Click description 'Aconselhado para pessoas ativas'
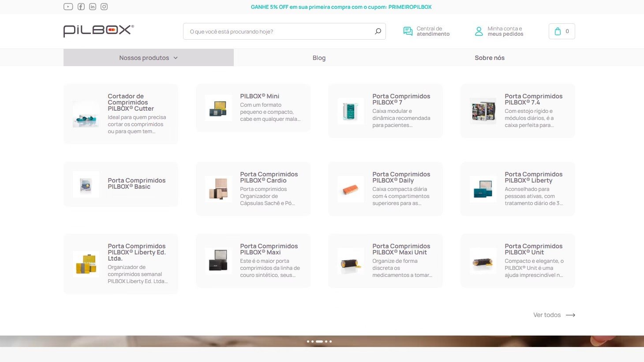The image size is (644, 362). point(534,196)
